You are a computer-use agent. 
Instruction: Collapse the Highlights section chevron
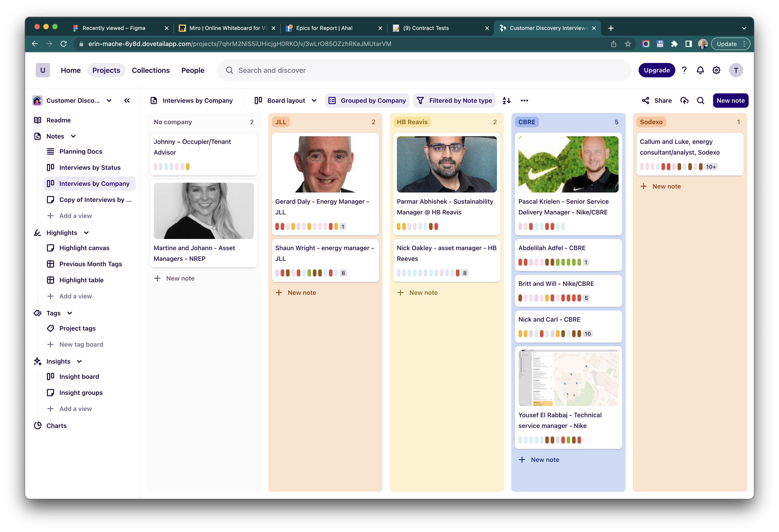[86, 232]
